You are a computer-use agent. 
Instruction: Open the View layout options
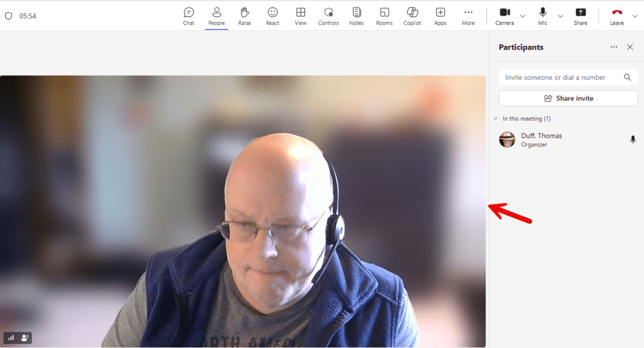pyautogui.click(x=301, y=16)
